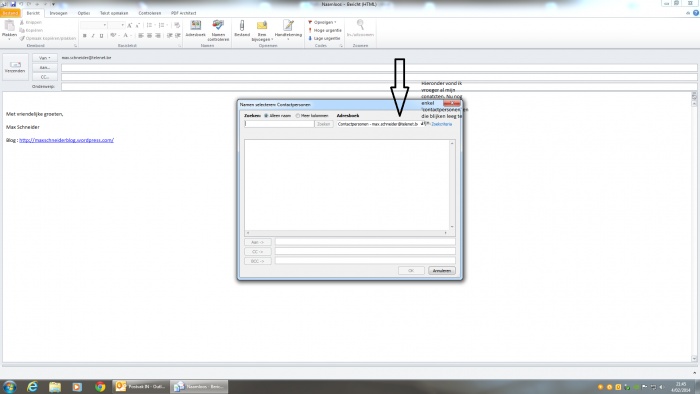Click the Namen controleren check names icon
The image size is (700, 394).
218,30
